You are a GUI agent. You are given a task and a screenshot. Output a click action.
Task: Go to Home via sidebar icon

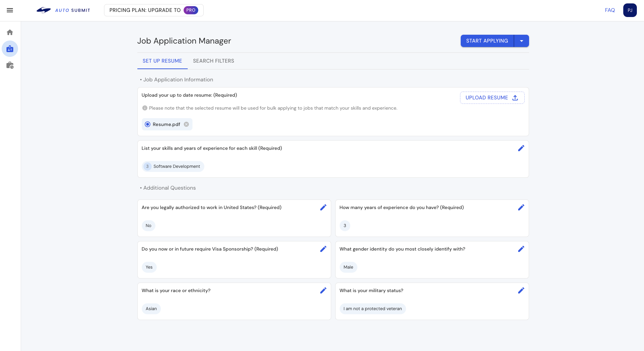tap(10, 32)
